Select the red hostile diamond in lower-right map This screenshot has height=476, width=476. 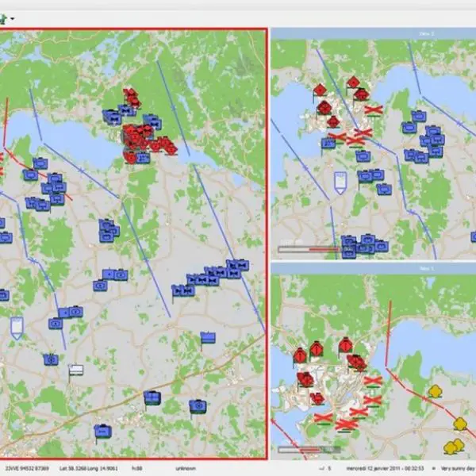(316, 347)
